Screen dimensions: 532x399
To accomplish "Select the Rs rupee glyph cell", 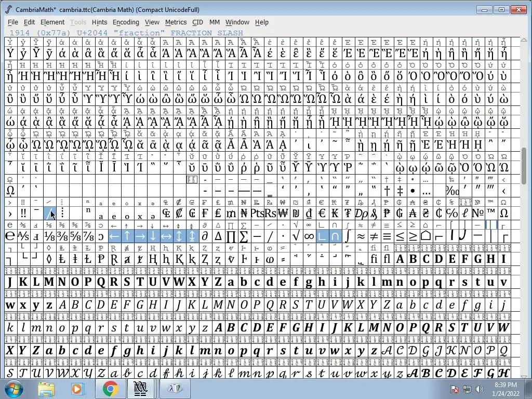I will tap(270, 214).
